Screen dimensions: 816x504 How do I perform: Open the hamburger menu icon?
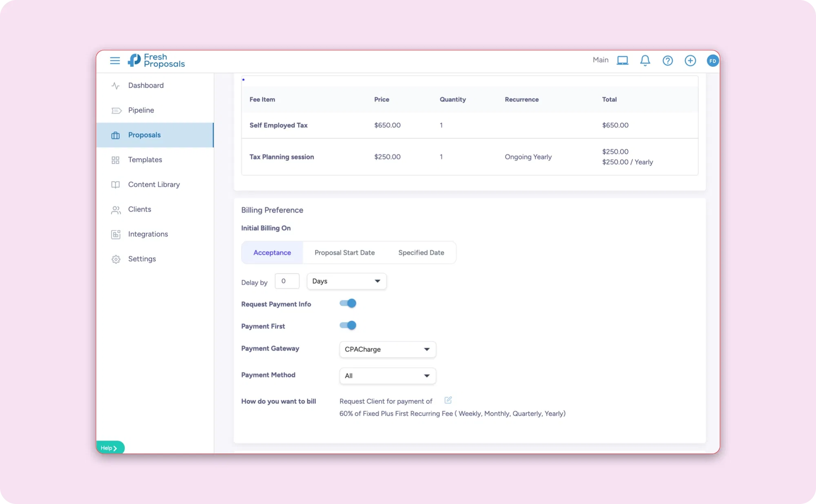[115, 61]
